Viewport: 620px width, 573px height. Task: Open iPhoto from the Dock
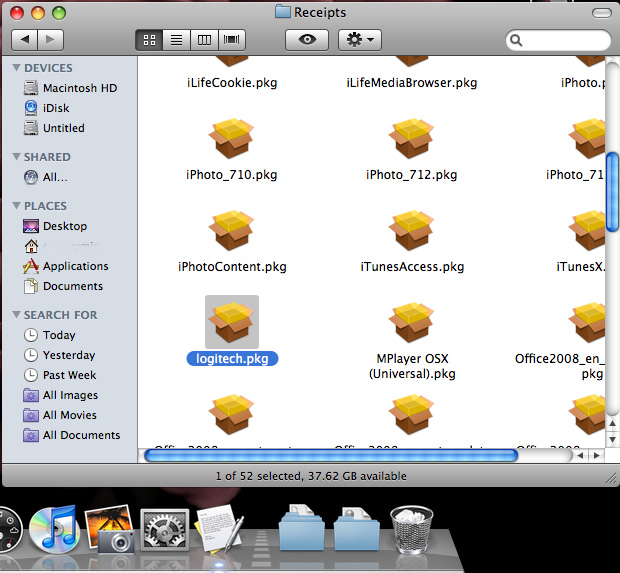[x=110, y=529]
